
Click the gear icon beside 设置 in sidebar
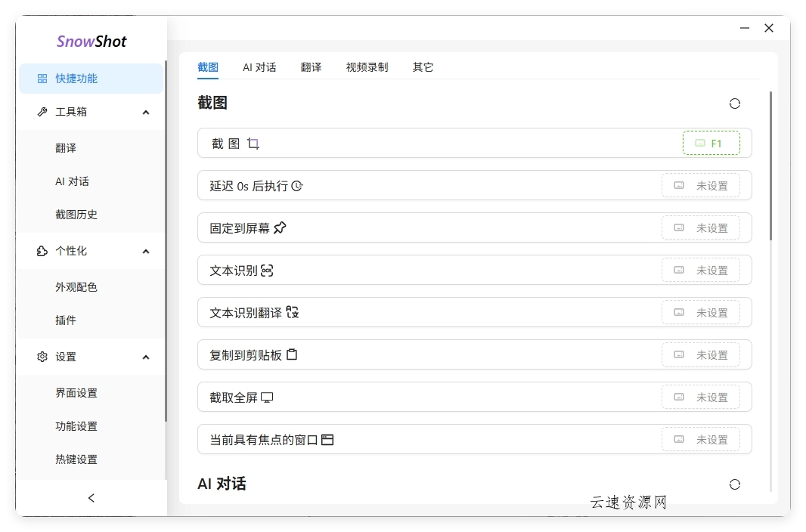point(42,357)
